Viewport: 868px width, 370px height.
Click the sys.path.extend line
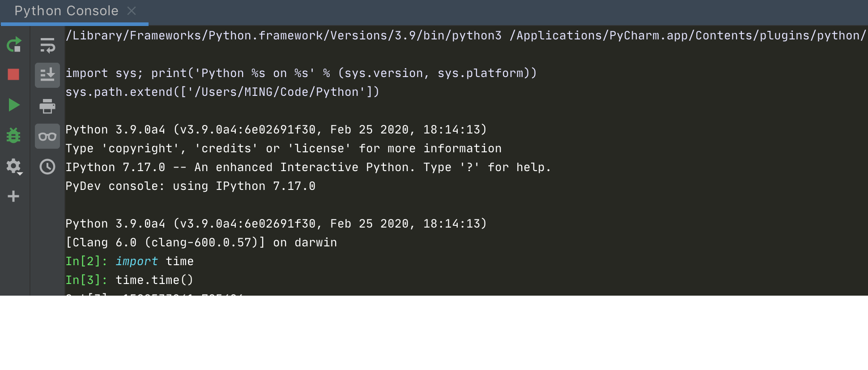coord(222,92)
